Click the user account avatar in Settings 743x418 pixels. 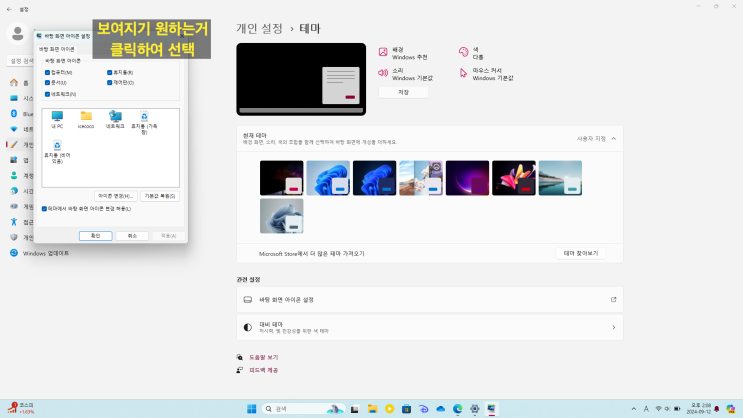18,34
